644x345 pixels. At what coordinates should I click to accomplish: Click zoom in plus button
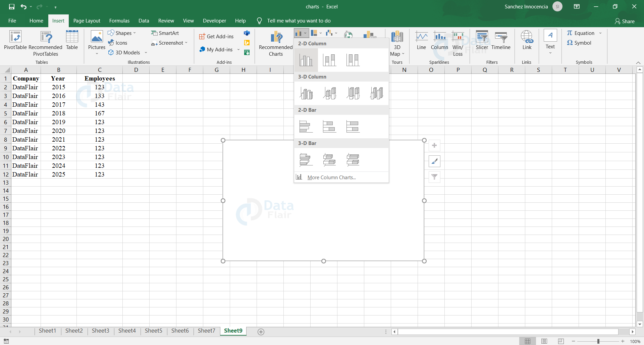(x=623, y=341)
